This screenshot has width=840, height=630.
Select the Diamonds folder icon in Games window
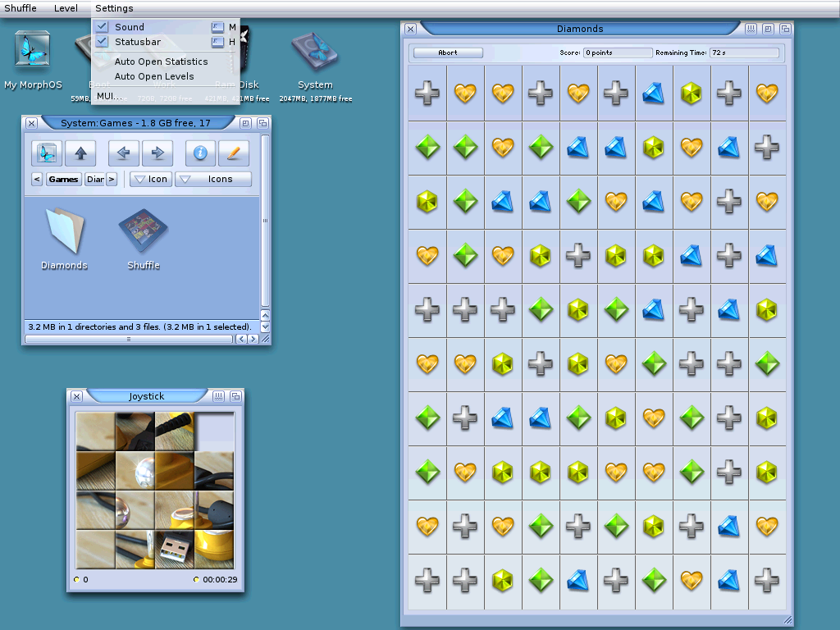(64, 230)
